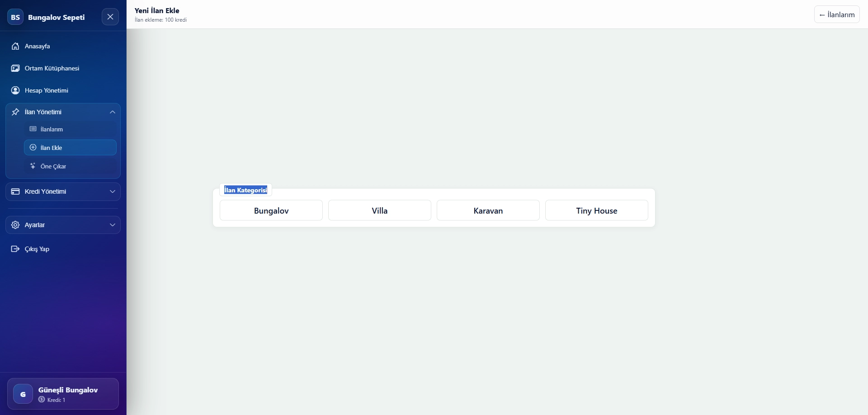Expand the Kredi Yönetimi chevron
868x415 pixels.
tap(113, 191)
